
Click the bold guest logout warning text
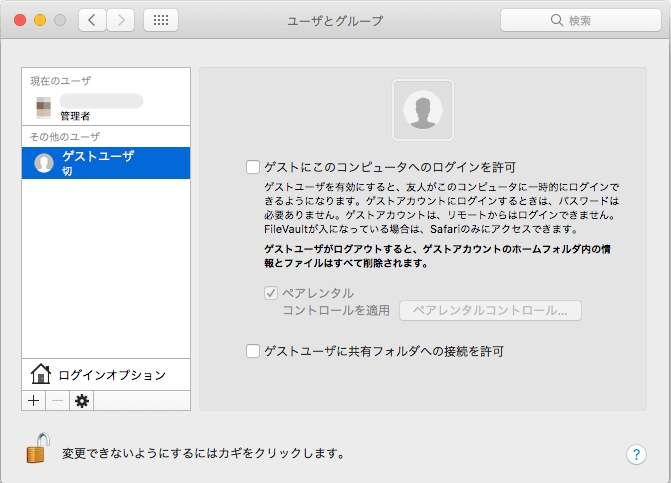point(437,256)
